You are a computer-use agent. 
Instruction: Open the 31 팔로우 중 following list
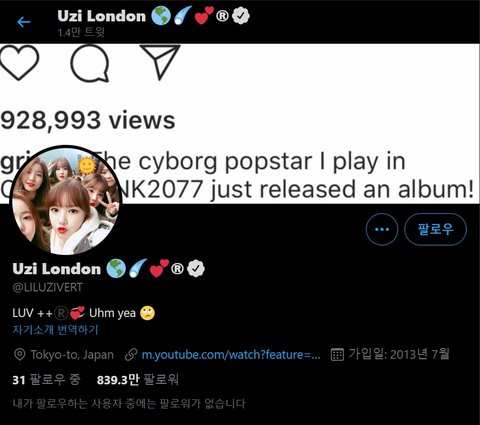46,379
